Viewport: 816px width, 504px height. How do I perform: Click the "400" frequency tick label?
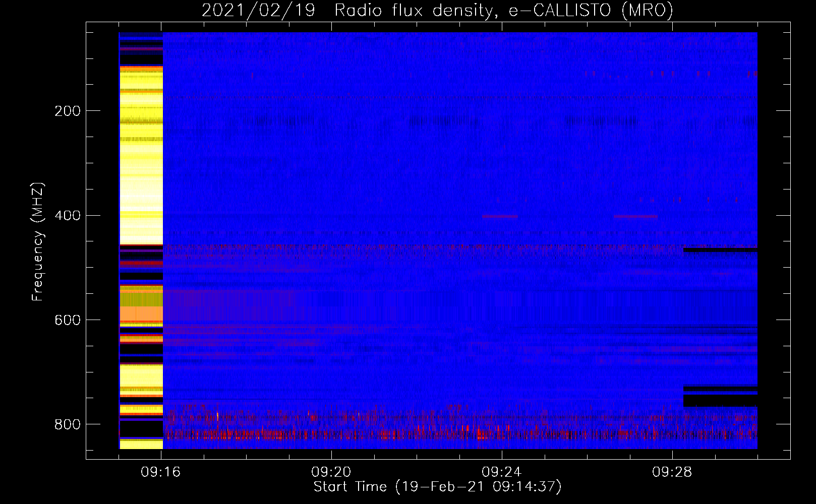68,216
